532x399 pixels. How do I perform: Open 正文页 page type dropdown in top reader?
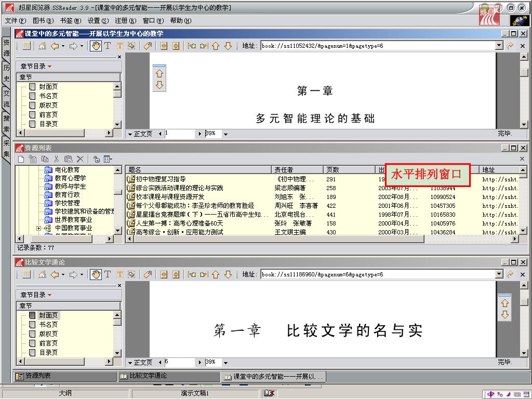pyautogui.click(x=130, y=135)
